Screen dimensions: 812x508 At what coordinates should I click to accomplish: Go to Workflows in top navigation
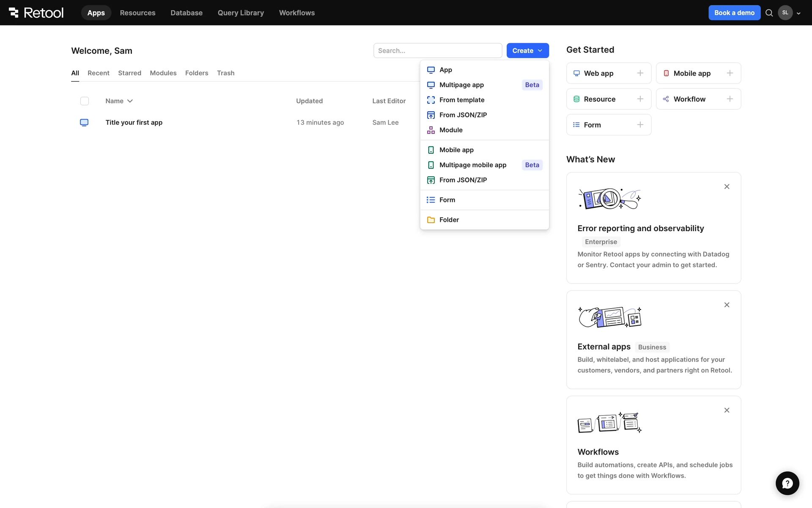(297, 13)
